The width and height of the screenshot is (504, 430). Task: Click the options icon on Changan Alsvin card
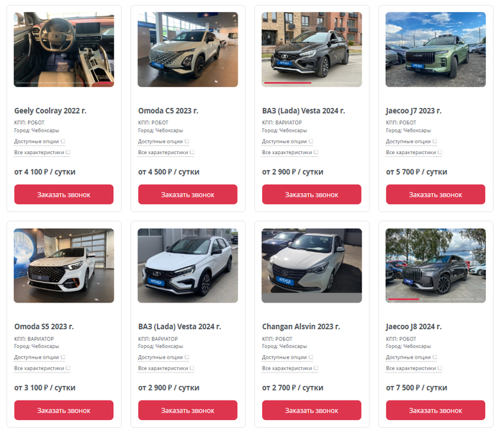click(311, 357)
